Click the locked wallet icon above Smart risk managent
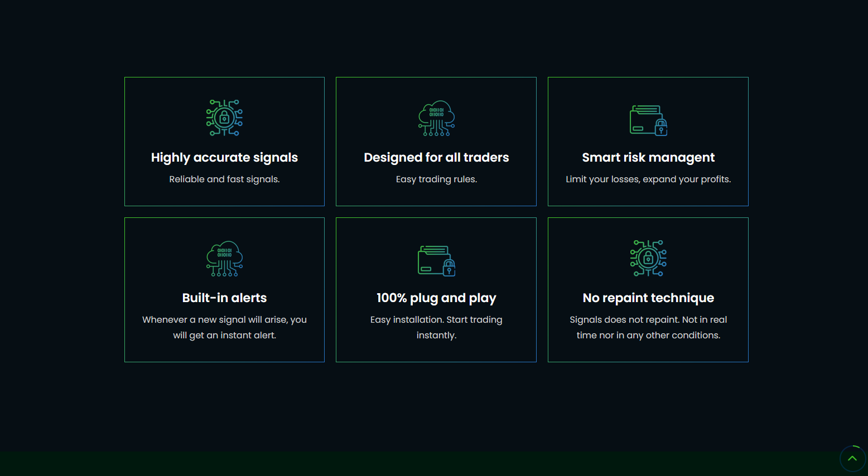This screenshot has width=868, height=476. coord(648,120)
